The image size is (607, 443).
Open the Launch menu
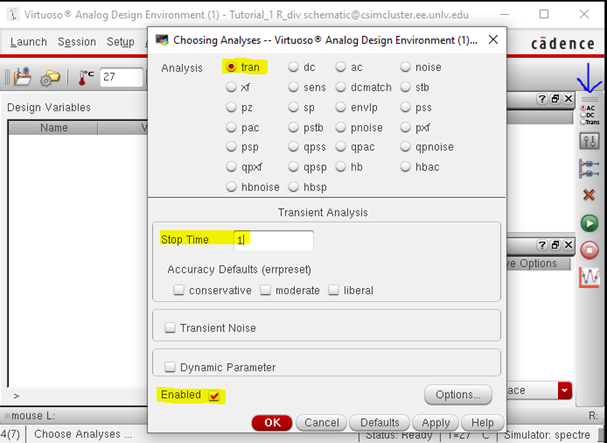tap(29, 42)
